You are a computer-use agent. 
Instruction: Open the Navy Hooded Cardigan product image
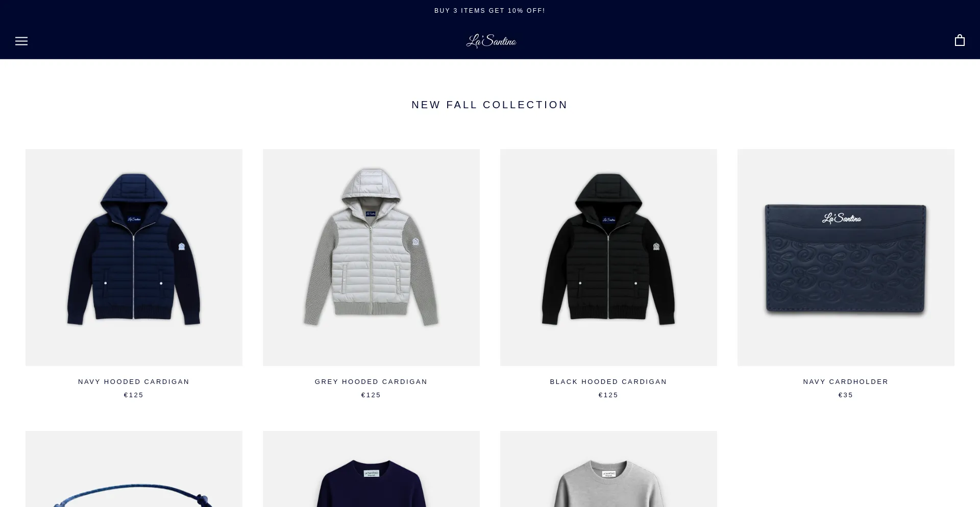coord(134,257)
